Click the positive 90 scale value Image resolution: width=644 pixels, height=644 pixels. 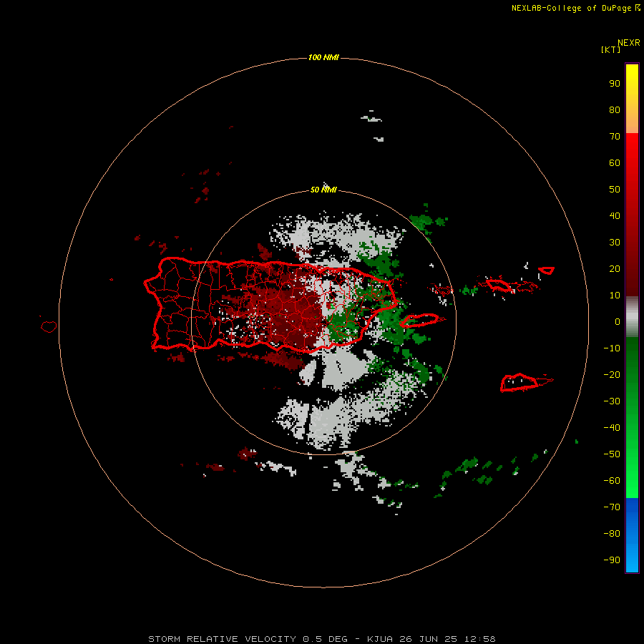click(615, 84)
